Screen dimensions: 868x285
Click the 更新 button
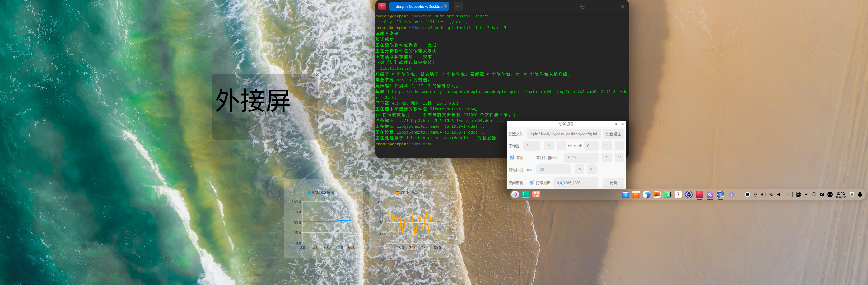tap(613, 183)
